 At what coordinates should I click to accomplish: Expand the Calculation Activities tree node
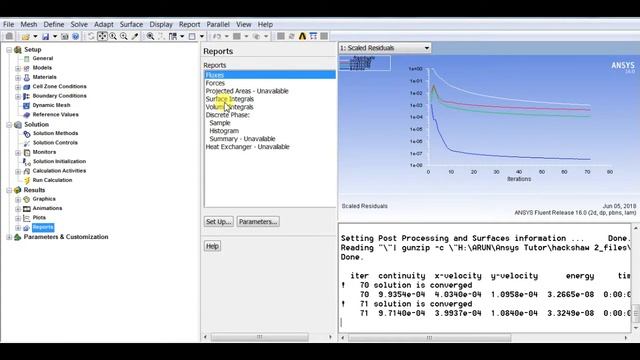18,171
